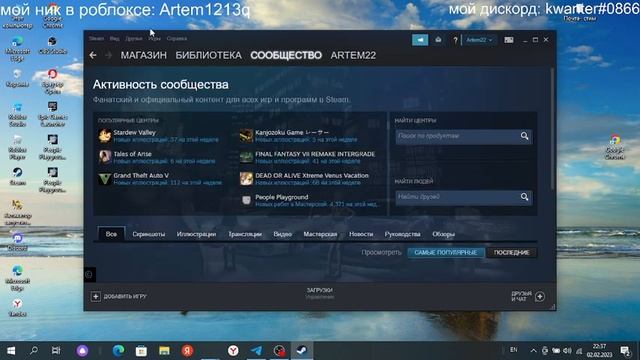Screen dimensions: 640x360
Task: Open Tales of Arise hub link
Action: click(x=132, y=154)
